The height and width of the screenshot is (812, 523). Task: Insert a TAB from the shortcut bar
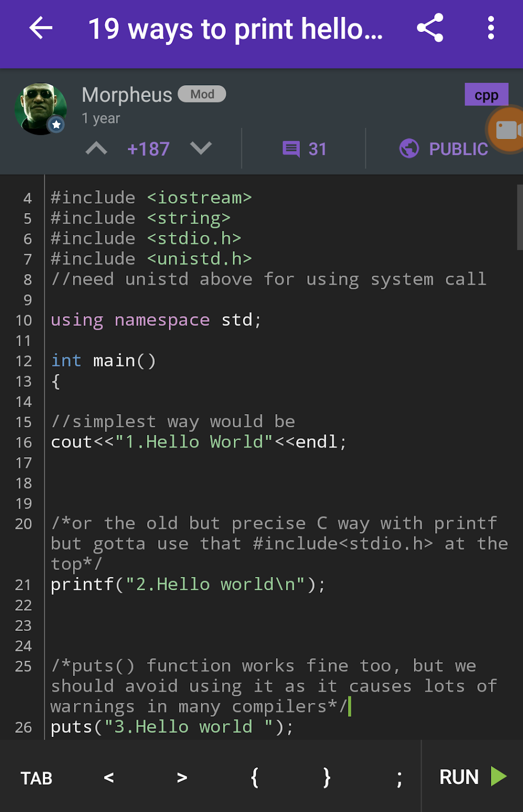pos(37,778)
